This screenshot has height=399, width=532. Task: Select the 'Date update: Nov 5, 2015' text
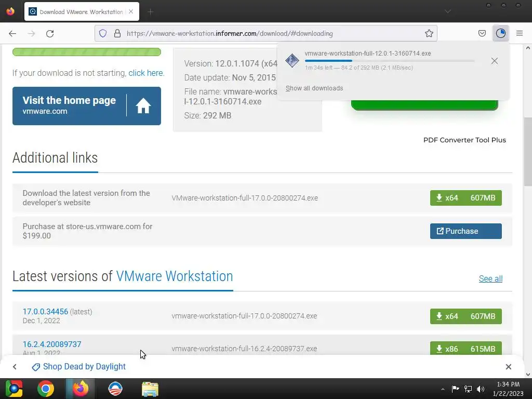click(230, 77)
